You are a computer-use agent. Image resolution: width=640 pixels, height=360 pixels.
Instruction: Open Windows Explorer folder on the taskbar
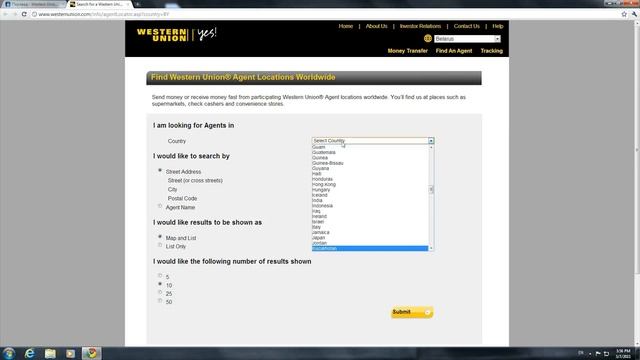click(x=50, y=353)
